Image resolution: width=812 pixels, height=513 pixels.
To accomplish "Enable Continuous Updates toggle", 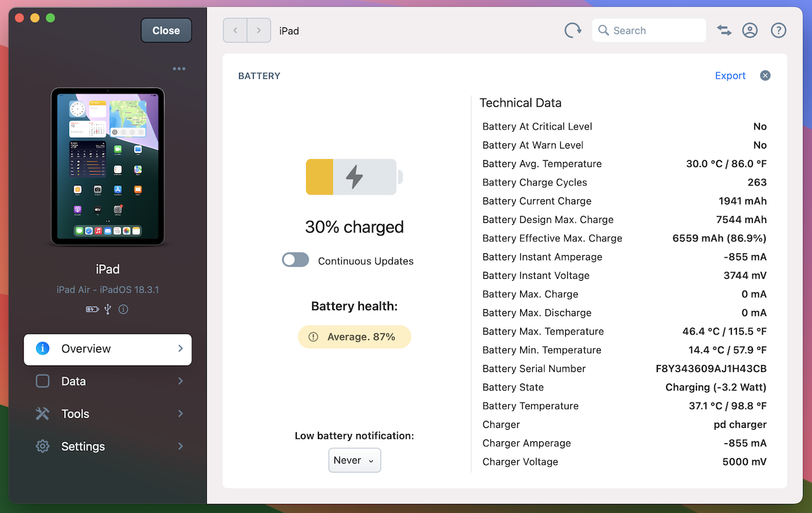I will coord(296,260).
